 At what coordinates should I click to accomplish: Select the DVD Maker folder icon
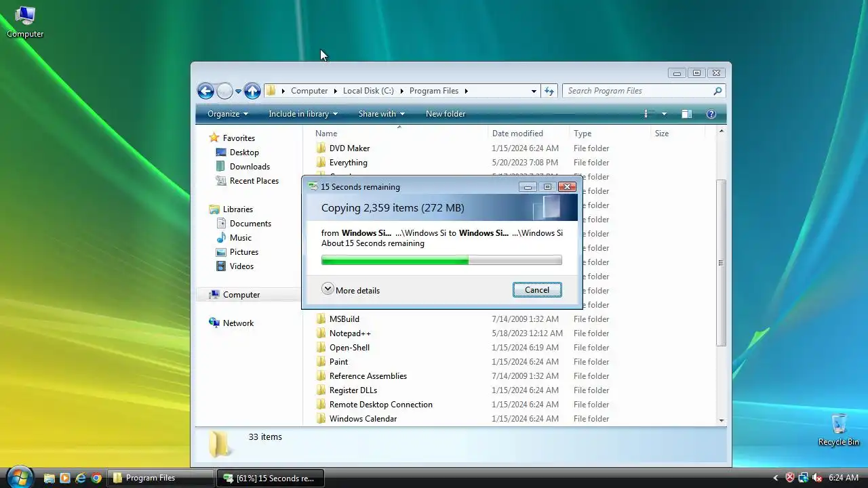[321, 148]
